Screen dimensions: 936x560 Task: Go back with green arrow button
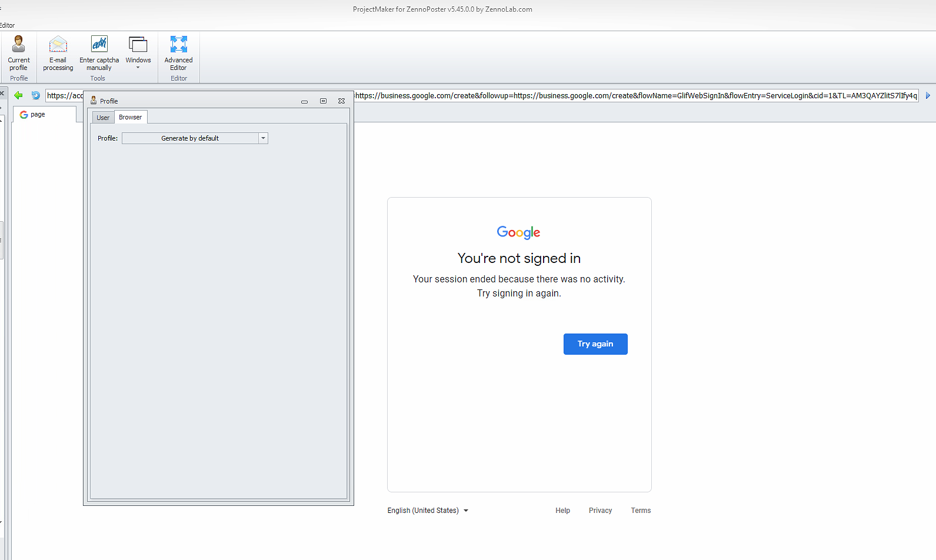[x=18, y=95]
